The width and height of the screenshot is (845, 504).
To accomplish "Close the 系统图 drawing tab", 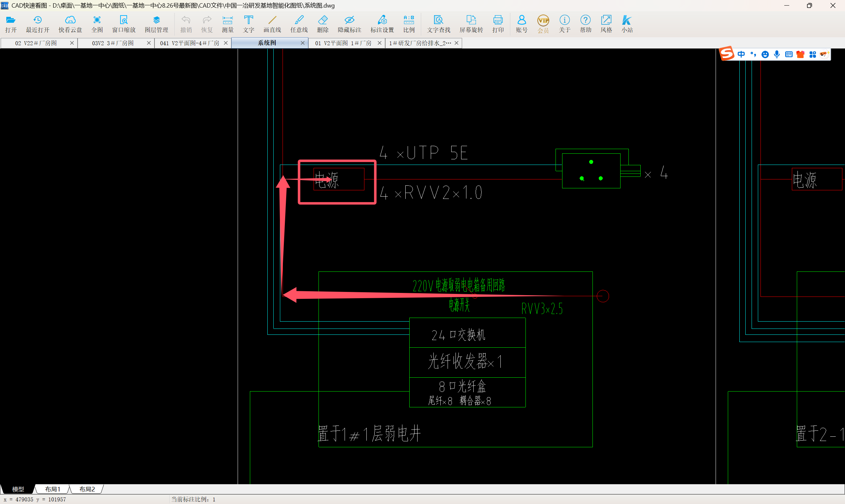I will (302, 43).
